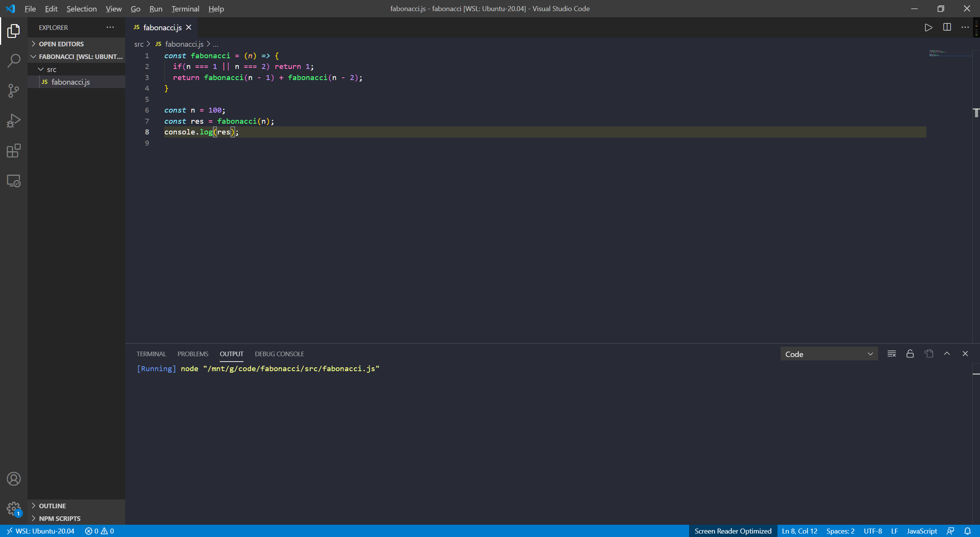Expand the OUTLINE section
Screen dimensions: 980x537
77,506
